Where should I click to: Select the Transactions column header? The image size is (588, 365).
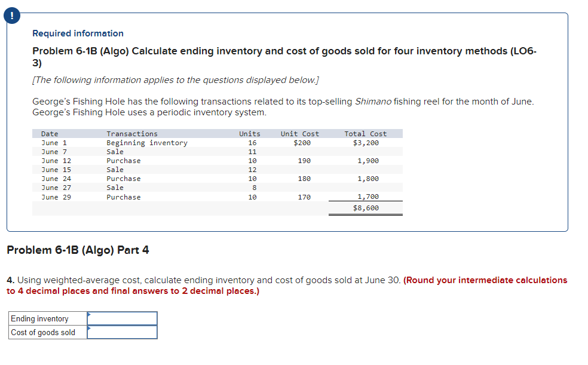click(x=132, y=133)
